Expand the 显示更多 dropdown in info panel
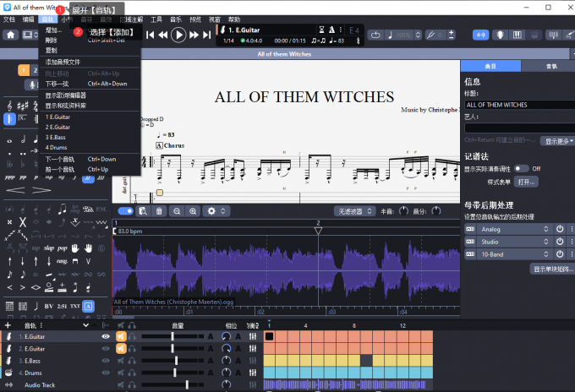This screenshot has height=392, width=575. 559,141
